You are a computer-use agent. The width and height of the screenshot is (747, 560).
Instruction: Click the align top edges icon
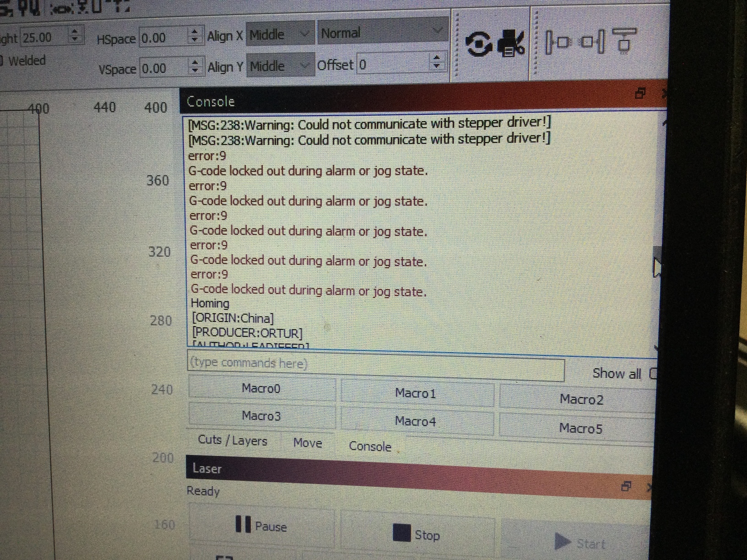624,40
